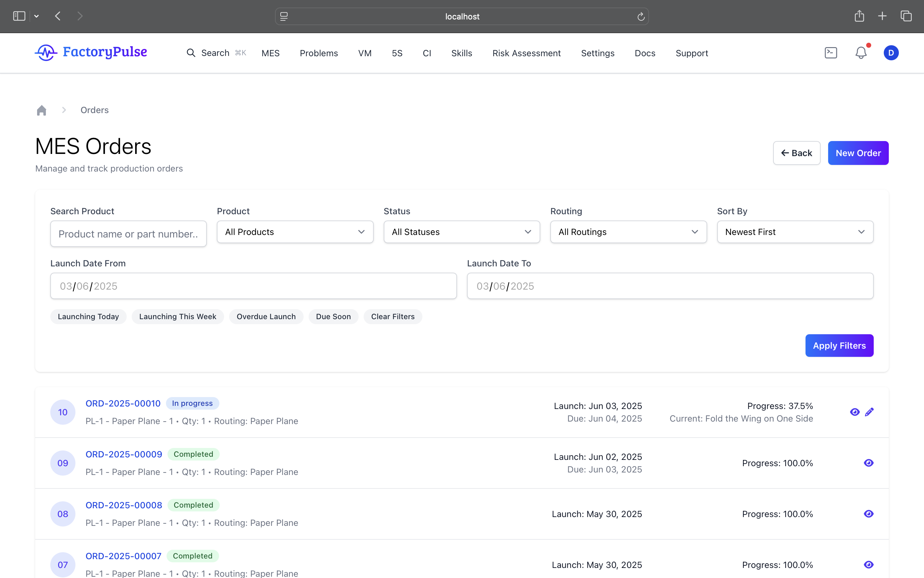Open the Skills menu
This screenshot has width=924, height=578.
tap(462, 53)
